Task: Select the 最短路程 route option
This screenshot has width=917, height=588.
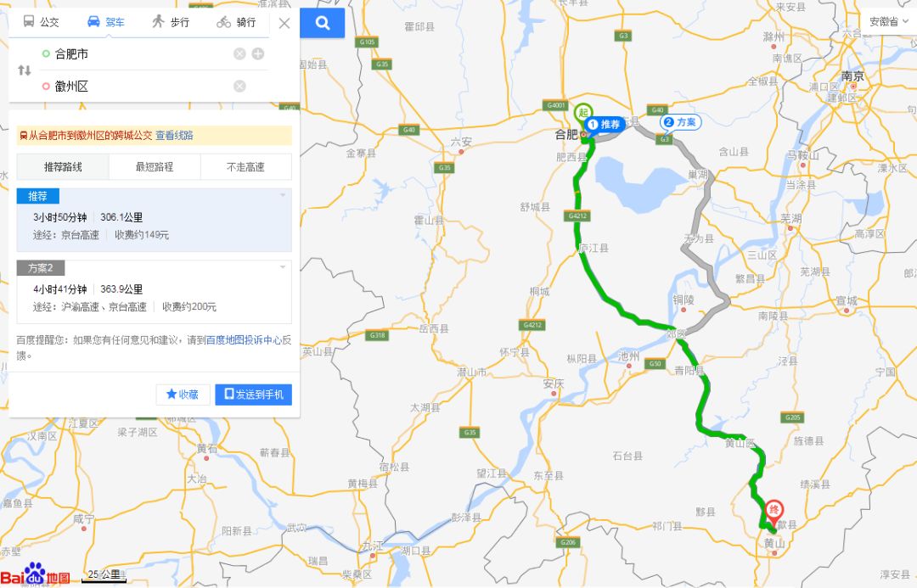Action: [155, 166]
